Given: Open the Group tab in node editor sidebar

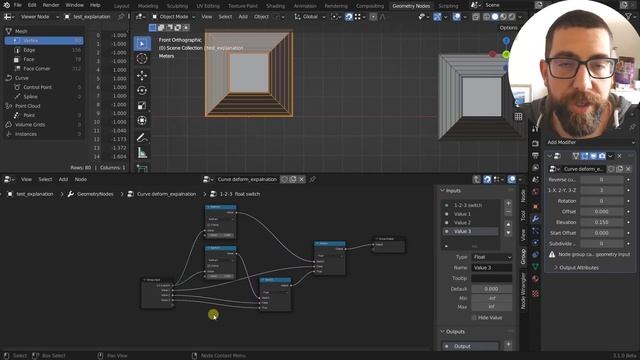Looking at the screenshot, I should coord(523,256).
